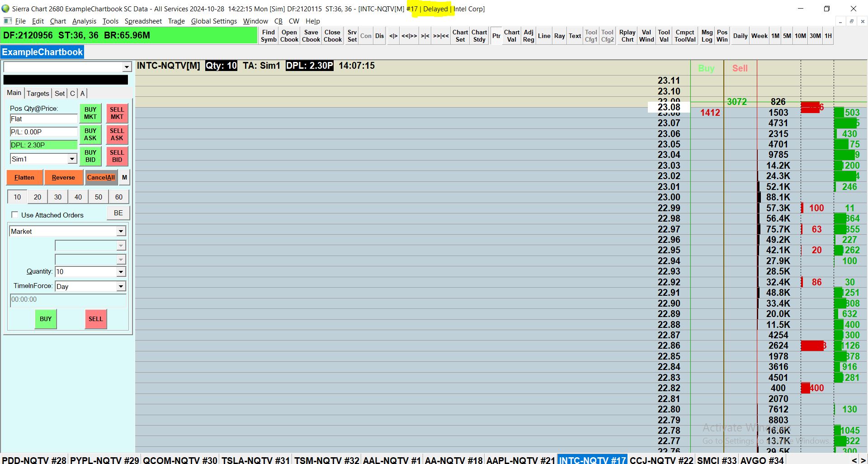Open Chartbook via Open Cbook button
The image size is (868, 464).
(289, 36)
